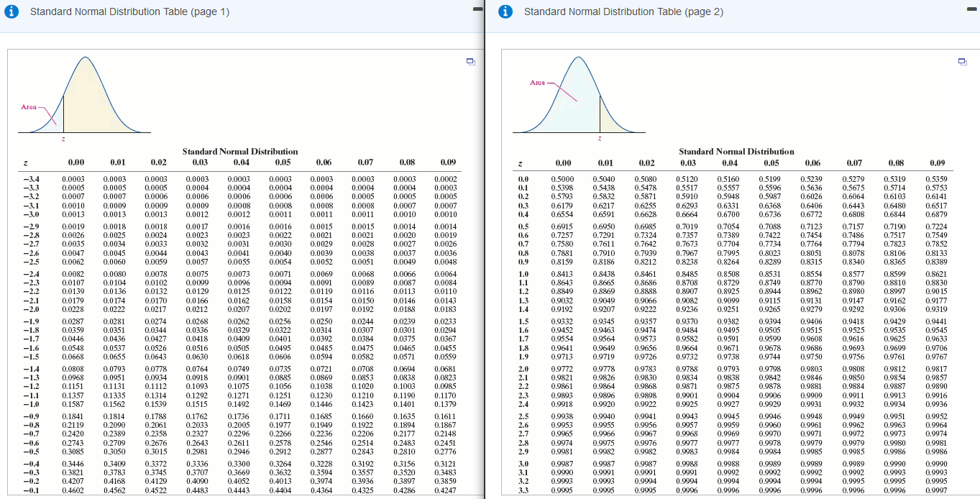The height and width of the screenshot is (499, 980).
Task: Open page 1 table in popup window icon
Action: click(x=471, y=62)
